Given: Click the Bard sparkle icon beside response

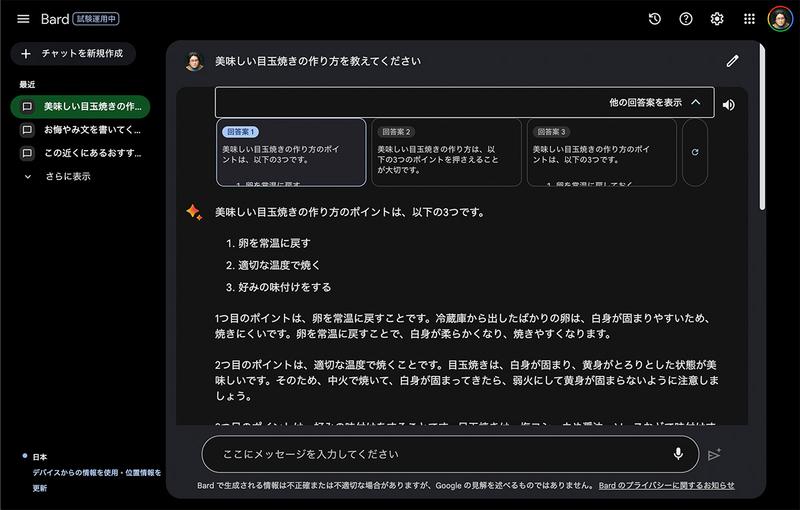Looking at the screenshot, I should pos(194,212).
